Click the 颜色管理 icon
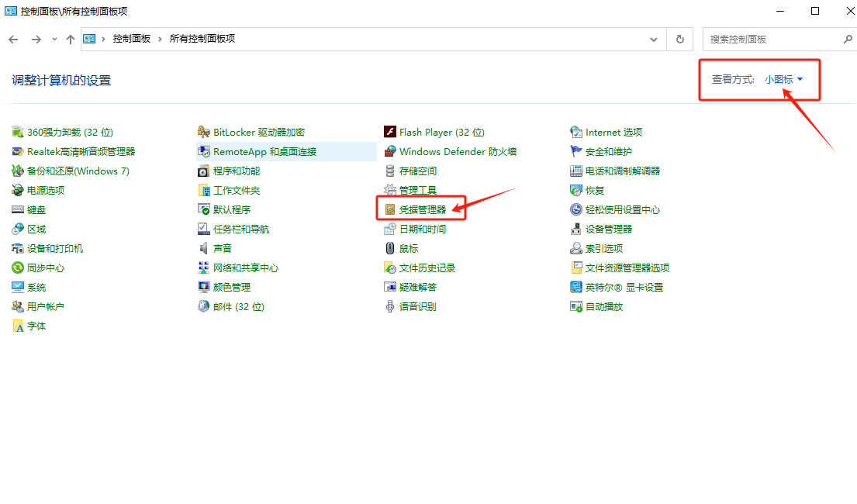The image size is (857, 504). click(x=203, y=287)
